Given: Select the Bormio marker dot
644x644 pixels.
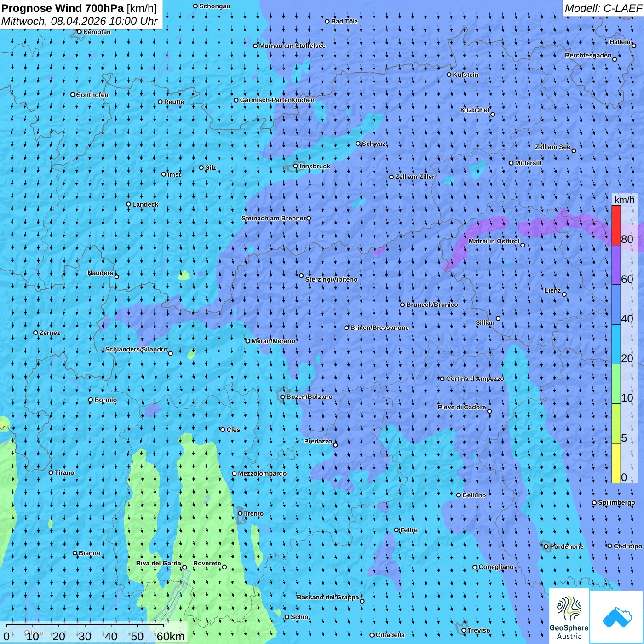Looking at the screenshot, I should pyautogui.click(x=91, y=400).
